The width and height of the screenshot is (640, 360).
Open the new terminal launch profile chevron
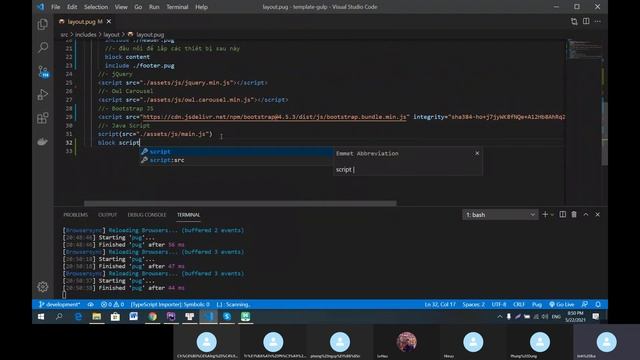click(552, 215)
